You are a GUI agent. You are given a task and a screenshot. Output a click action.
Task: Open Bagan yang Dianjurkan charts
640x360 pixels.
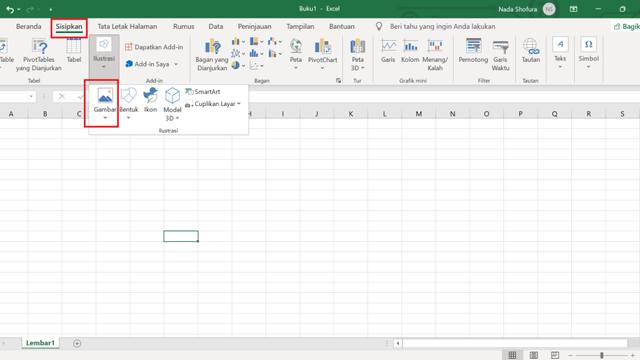point(212,55)
